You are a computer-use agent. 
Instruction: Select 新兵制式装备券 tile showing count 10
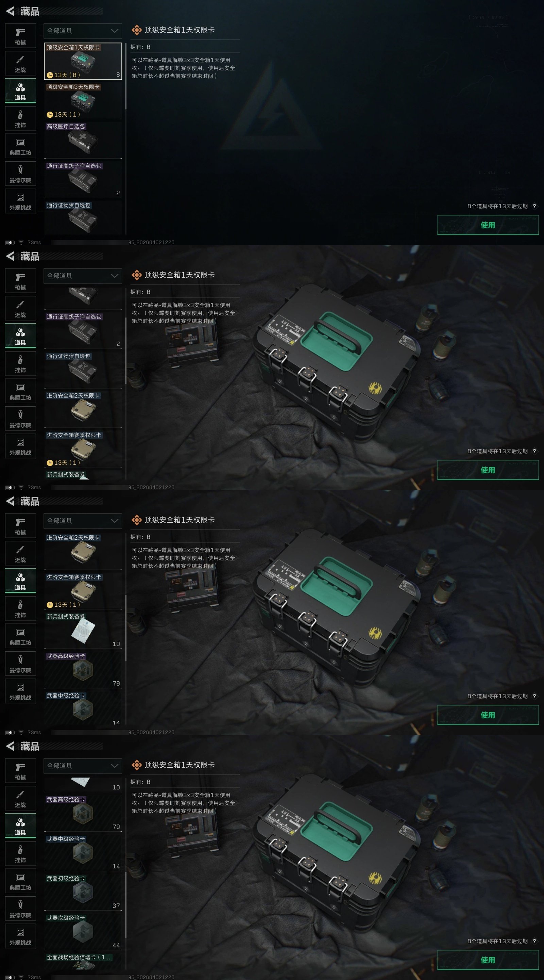[83, 631]
